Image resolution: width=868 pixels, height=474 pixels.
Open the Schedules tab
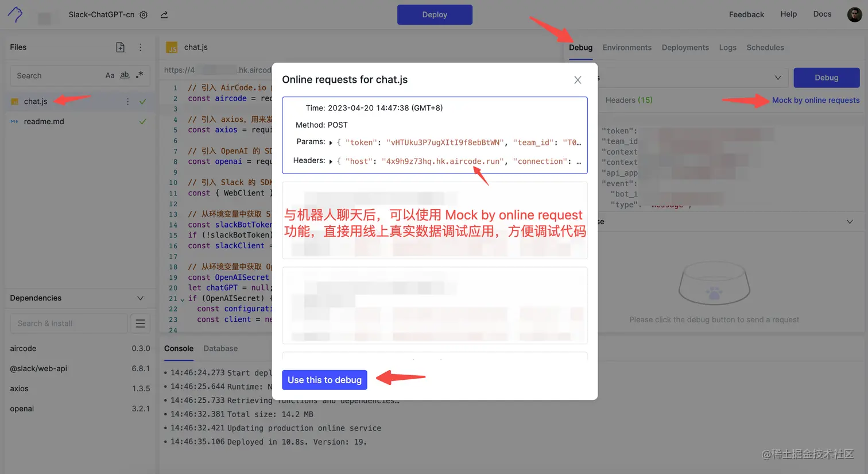pos(765,48)
